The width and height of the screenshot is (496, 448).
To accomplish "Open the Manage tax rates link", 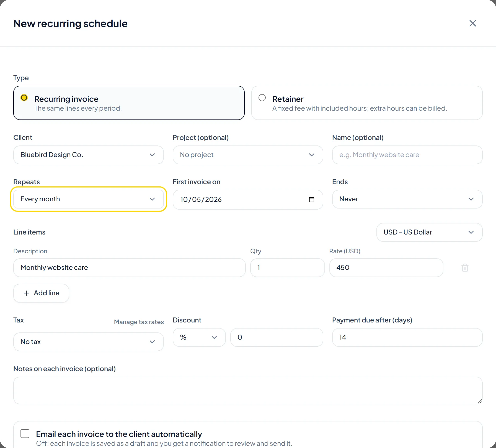I will pos(139,322).
